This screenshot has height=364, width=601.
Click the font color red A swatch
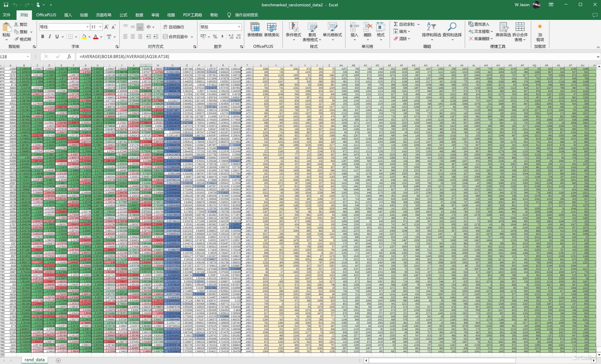click(96, 37)
